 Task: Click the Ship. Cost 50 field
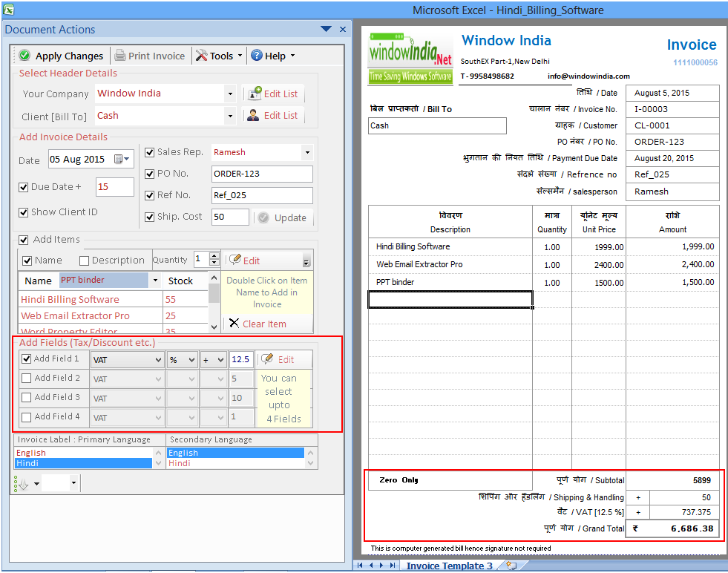(x=230, y=217)
